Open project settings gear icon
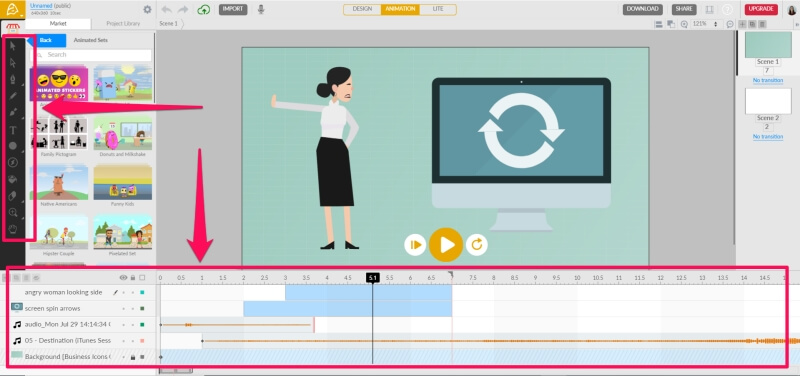The width and height of the screenshot is (800, 376). tap(147, 9)
